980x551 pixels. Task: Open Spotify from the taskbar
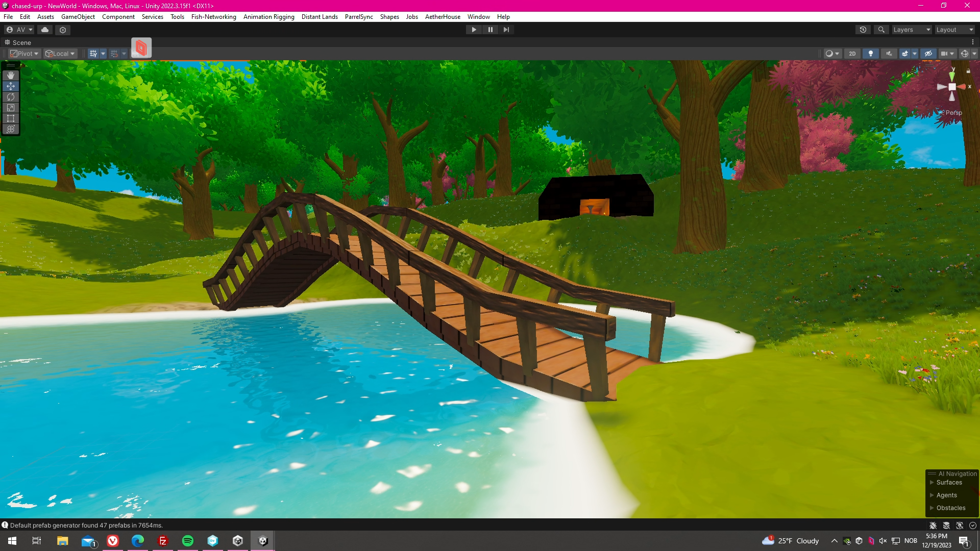click(188, 541)
